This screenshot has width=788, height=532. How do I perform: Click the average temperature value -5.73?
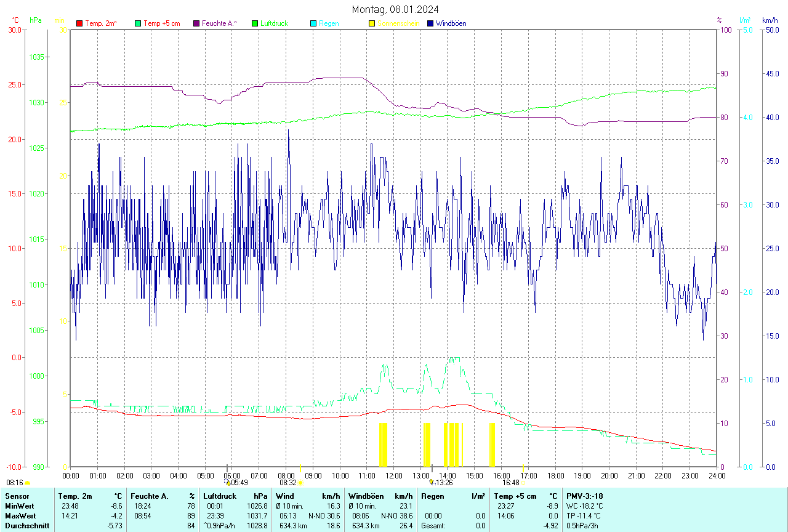pyautogui.click(x=115, y=526)
